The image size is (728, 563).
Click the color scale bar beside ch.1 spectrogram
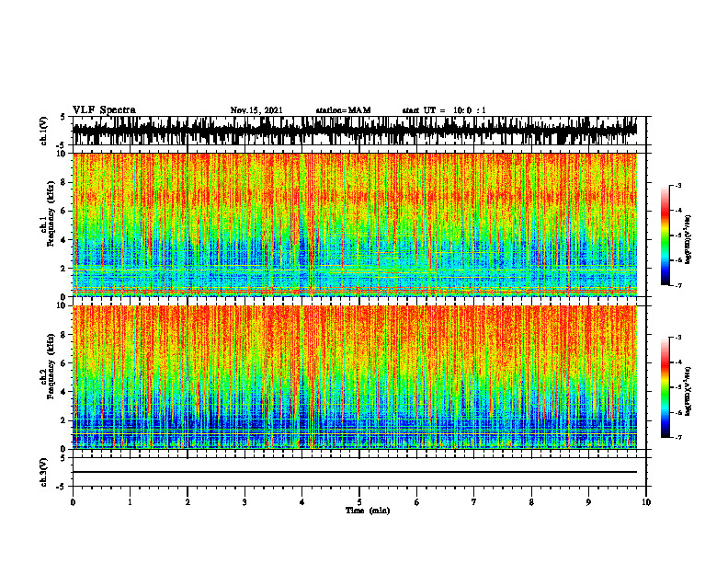[665, 236]
